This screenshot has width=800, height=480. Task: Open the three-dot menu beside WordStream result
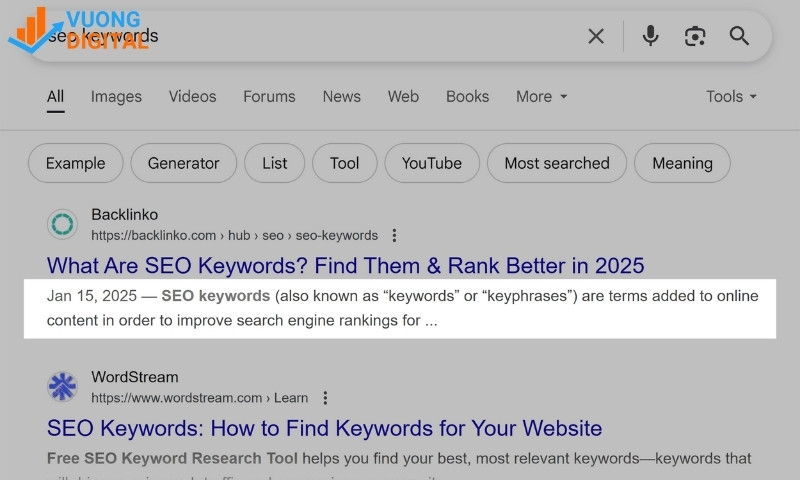(324, 398)
